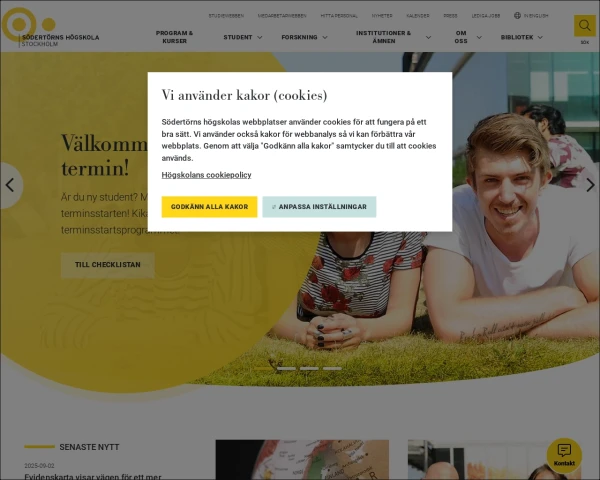
Task: Click the Till checklistan button
Action: pyautogui.click(x=108, y=265)
